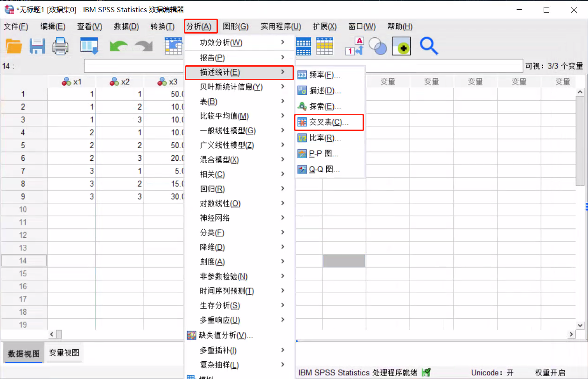Select row header 9
The height and width of the screenshot is (379, 588).
[24, 197]
